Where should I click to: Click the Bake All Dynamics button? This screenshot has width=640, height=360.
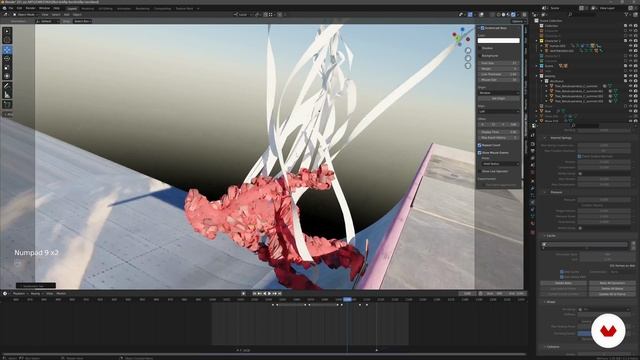pos(612,283)
